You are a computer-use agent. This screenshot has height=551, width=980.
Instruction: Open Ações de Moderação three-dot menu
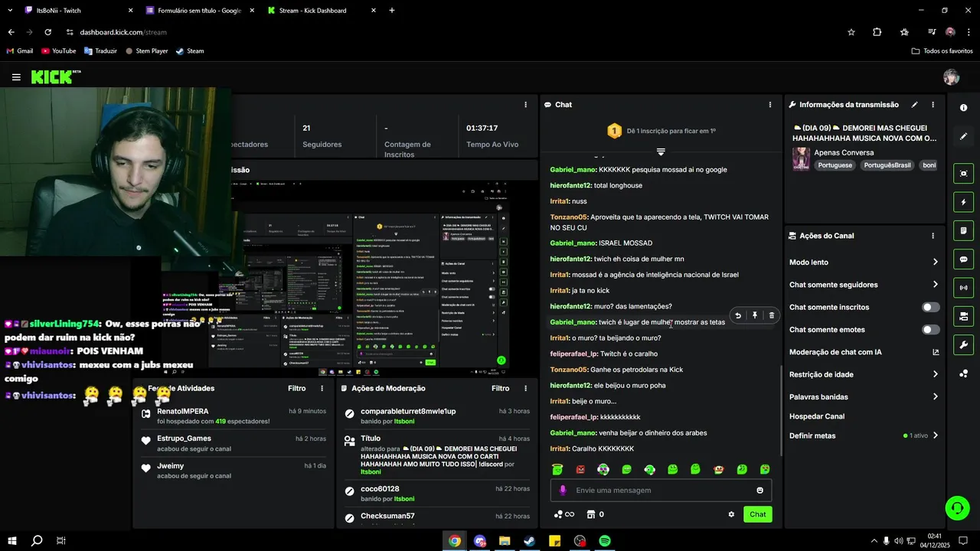click(x=525, y=389)
